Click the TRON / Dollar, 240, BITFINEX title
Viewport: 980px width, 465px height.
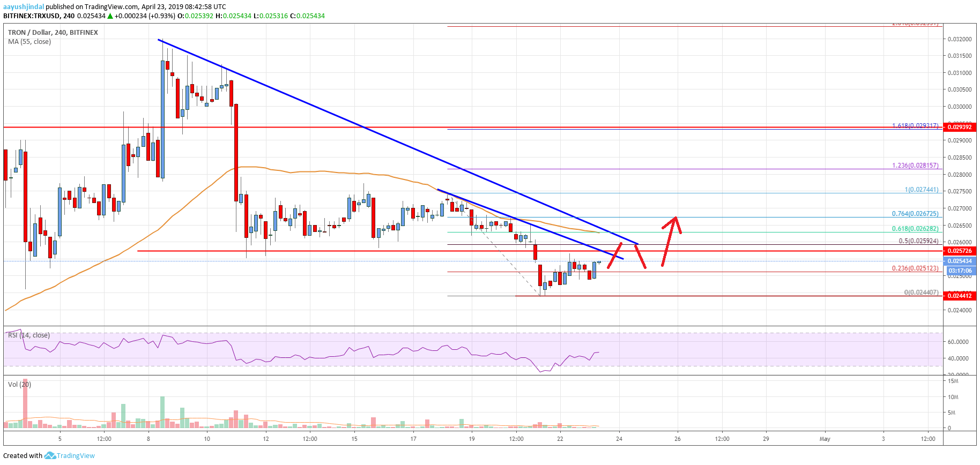[53, 33]
